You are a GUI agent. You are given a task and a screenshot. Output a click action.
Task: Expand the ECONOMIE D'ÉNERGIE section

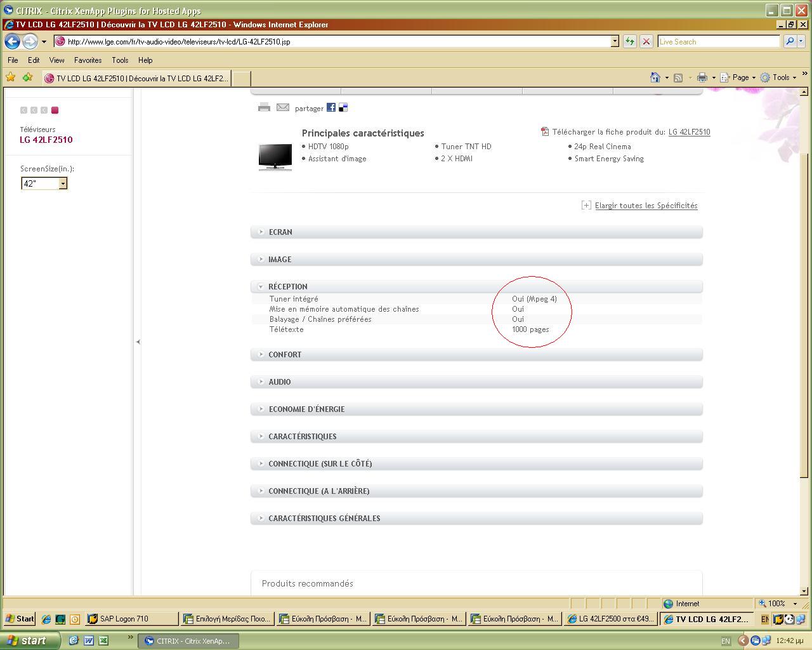[476, 409]
